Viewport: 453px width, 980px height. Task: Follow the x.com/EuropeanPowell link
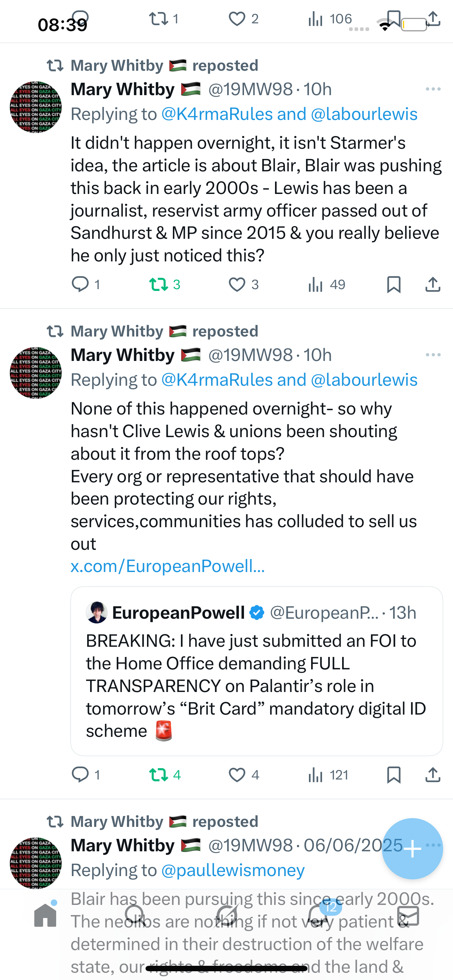pyautogui.click(x=167, y=566)
